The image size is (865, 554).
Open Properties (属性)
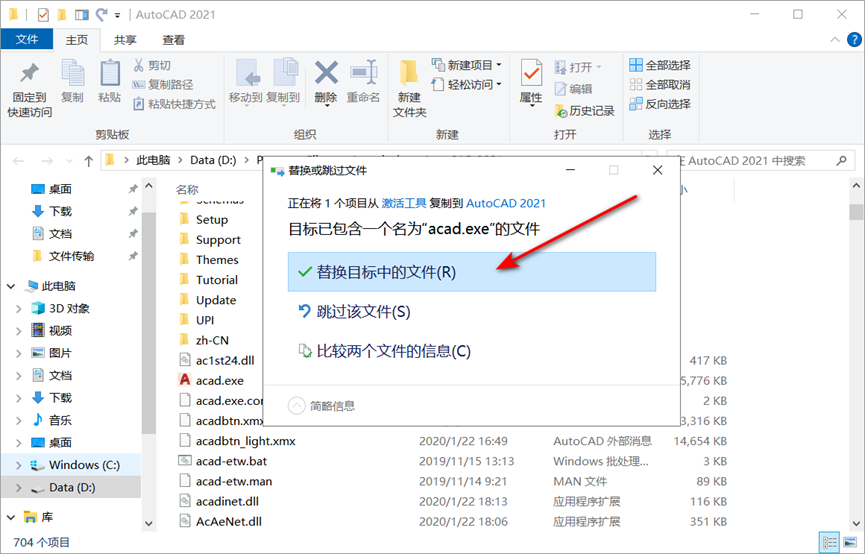[531, 82]
